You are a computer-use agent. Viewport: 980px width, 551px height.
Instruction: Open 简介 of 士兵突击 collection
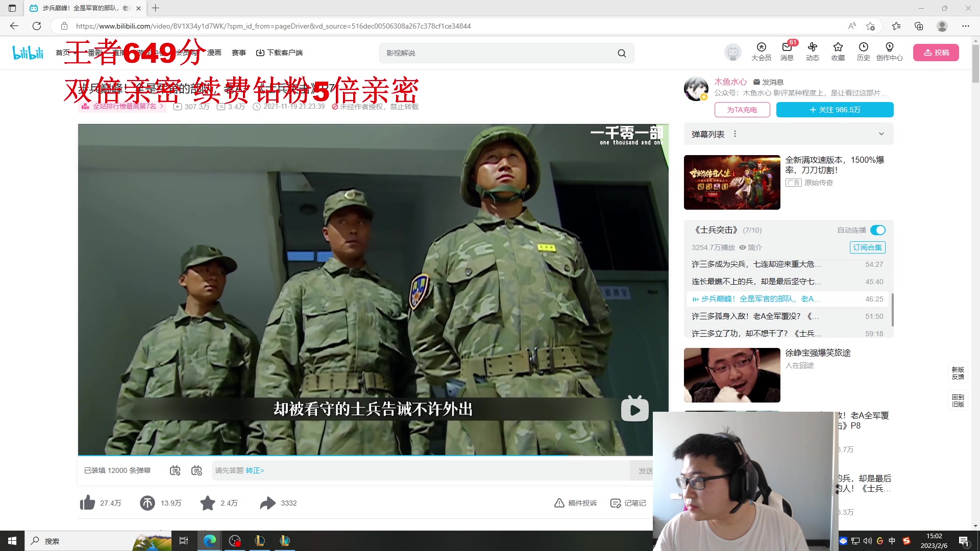[750, 247]
